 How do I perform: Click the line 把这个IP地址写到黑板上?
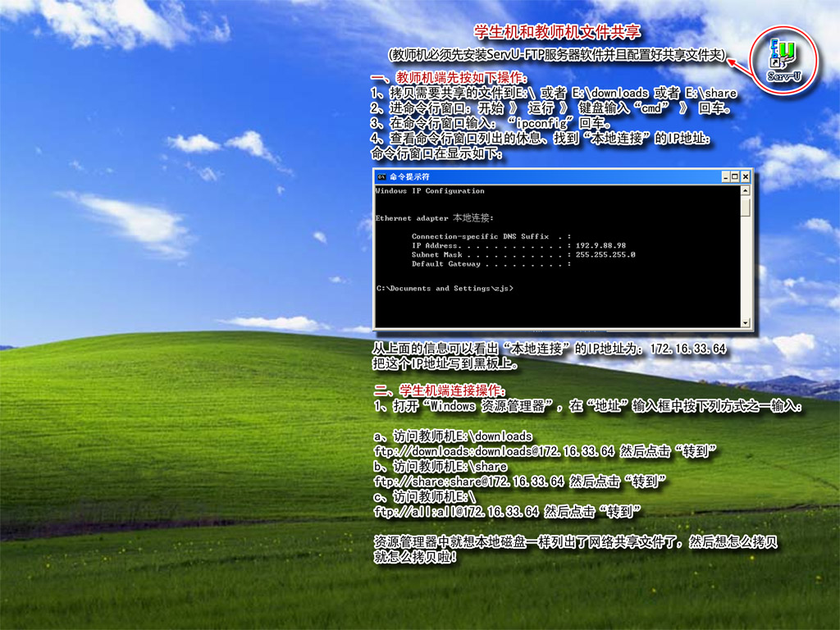coord(445,363)
